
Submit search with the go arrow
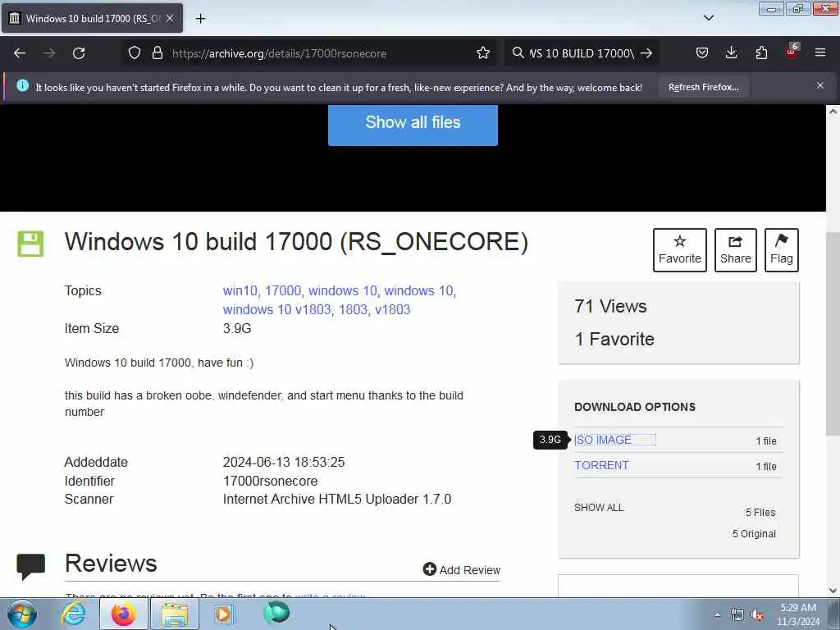click(x=646, y=53)
